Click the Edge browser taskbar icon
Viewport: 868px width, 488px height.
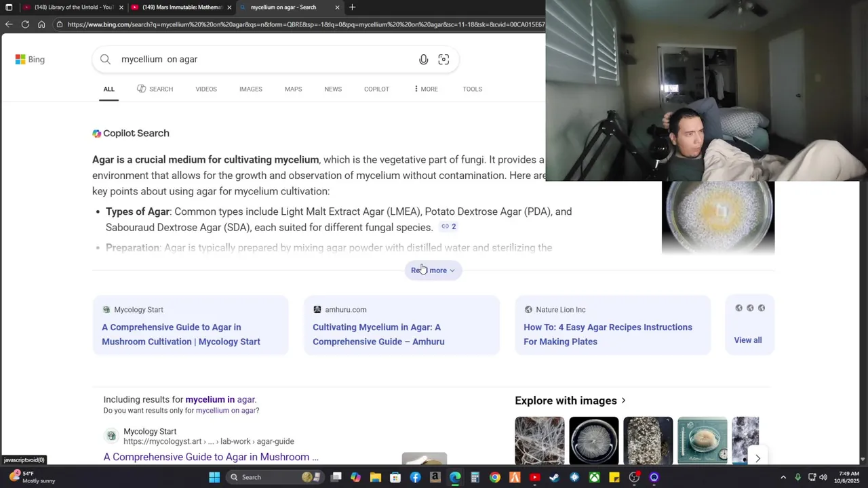(455, 477)
